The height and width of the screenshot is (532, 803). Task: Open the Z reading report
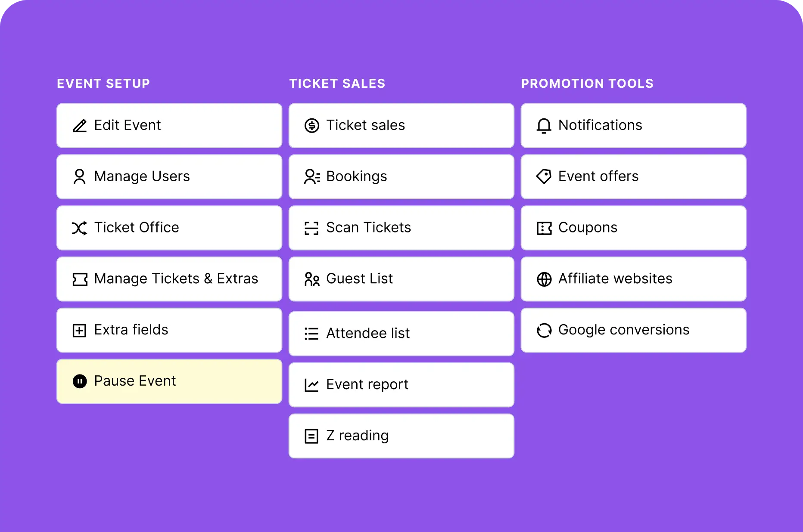[401, 436]
